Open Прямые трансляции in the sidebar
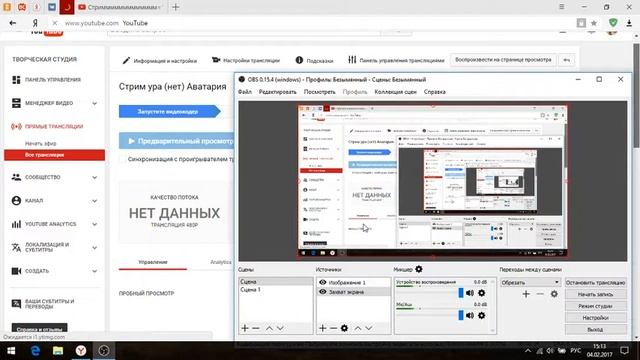Viewport: 640px width, 360px height. [x=53, y=127]
